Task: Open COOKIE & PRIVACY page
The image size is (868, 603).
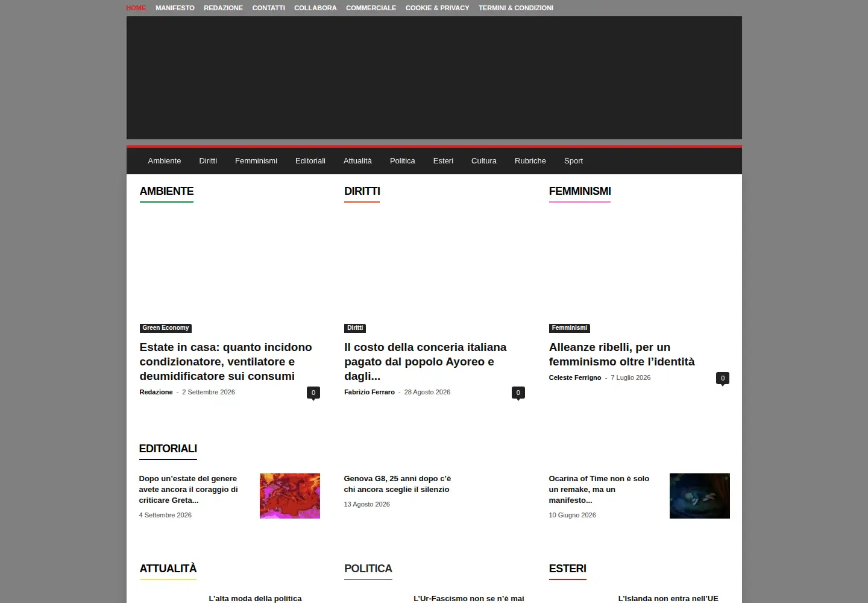Action: (437, 8)
